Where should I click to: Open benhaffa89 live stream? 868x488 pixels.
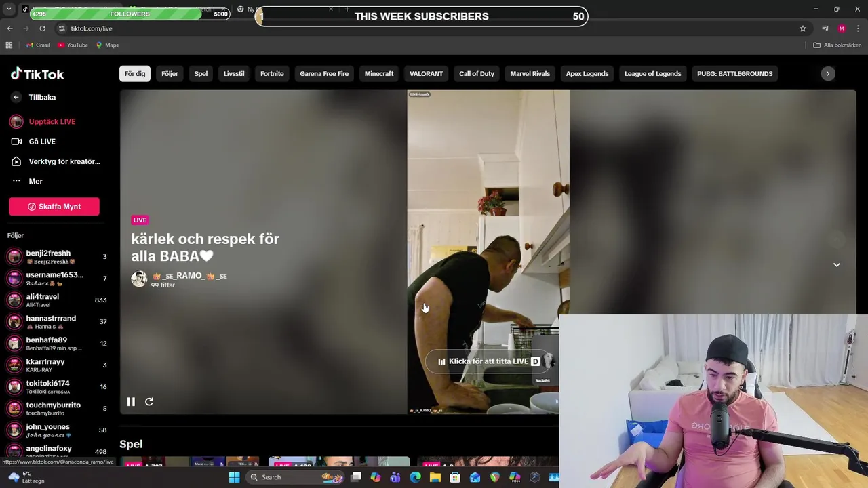click(58, 344)
